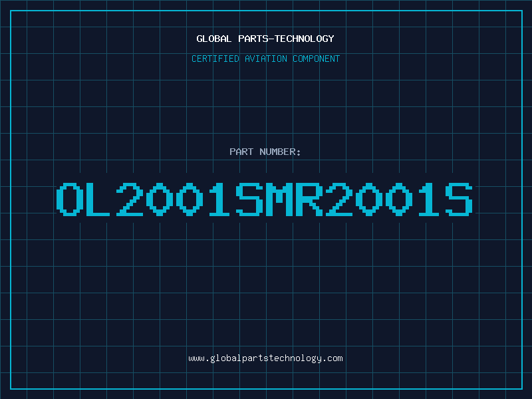Click the GLOBAL PARTS-TECHNOLOGY heading
This screenshot has height=399, width=532.
[265, 39]
